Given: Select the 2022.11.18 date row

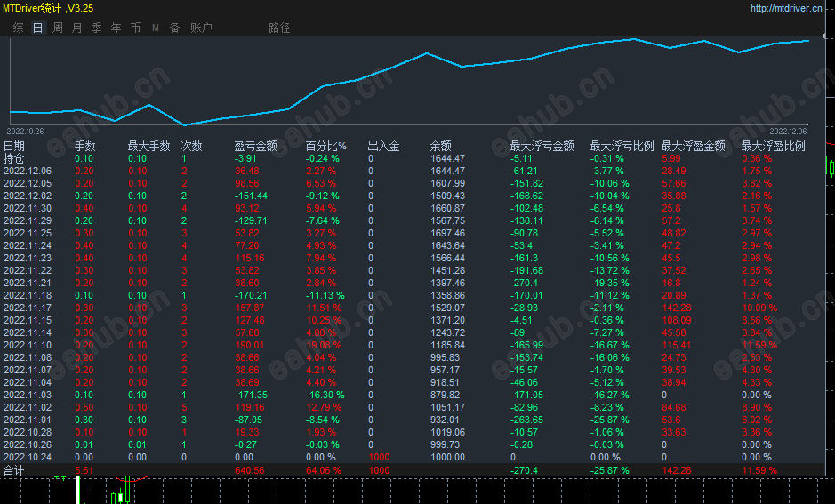Looking at the screenshot, I should click(x=413, y=295).
